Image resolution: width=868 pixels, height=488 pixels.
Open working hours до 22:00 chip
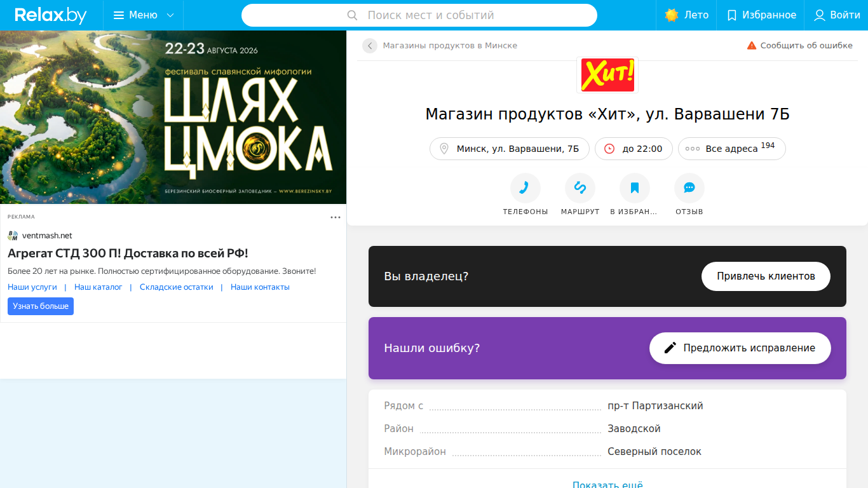tap(634, 149)
